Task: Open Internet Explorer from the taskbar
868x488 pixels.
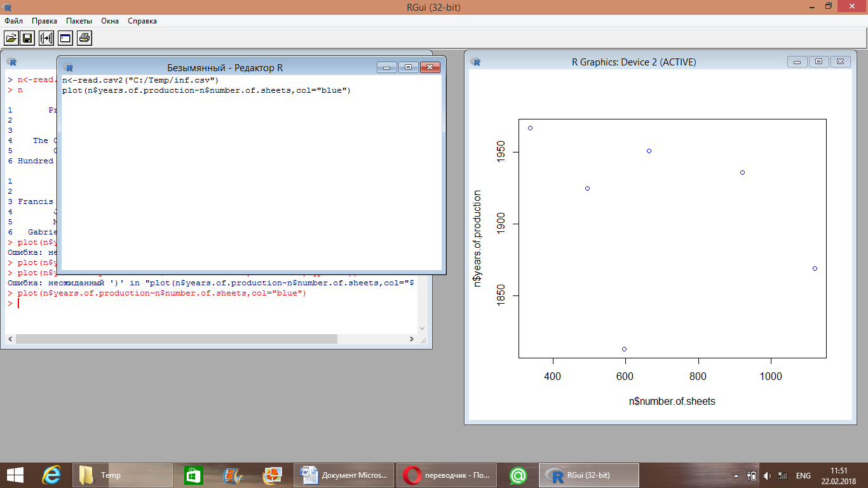Action: click(51, 475)
